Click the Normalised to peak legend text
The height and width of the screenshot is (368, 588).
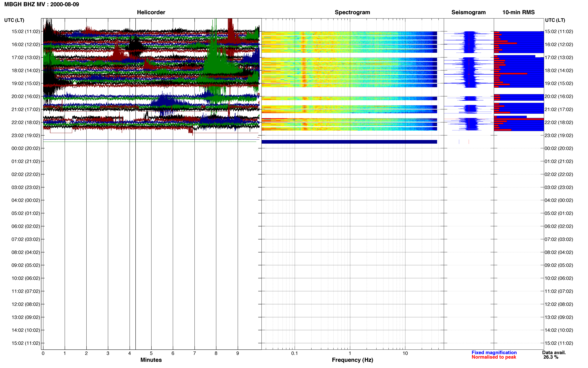point(494,357)
